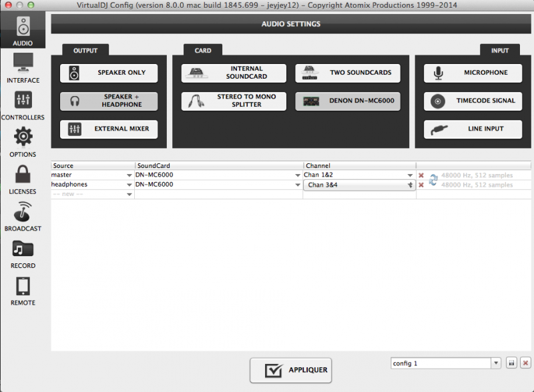Enable Line Input option
This screenshot has height=392, width=534.
pyautogui.click(x=473, y=129)
